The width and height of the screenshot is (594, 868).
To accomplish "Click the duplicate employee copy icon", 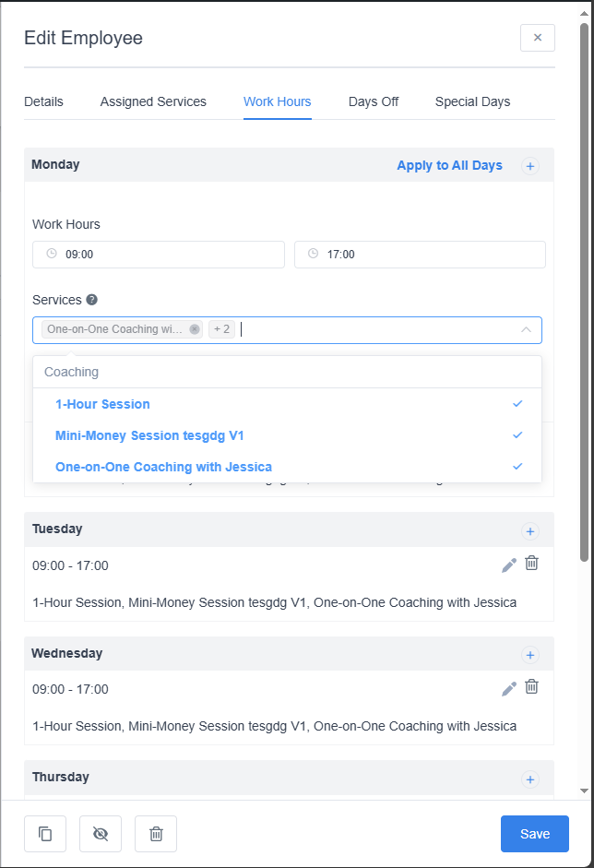I will pyautogui.click(x=45, y=834).
